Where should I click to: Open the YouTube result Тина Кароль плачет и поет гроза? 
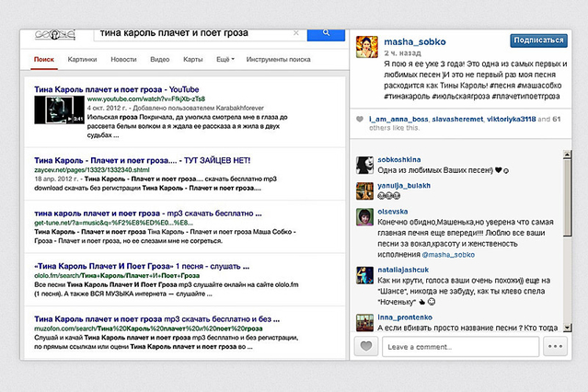(x=117, y=89)
